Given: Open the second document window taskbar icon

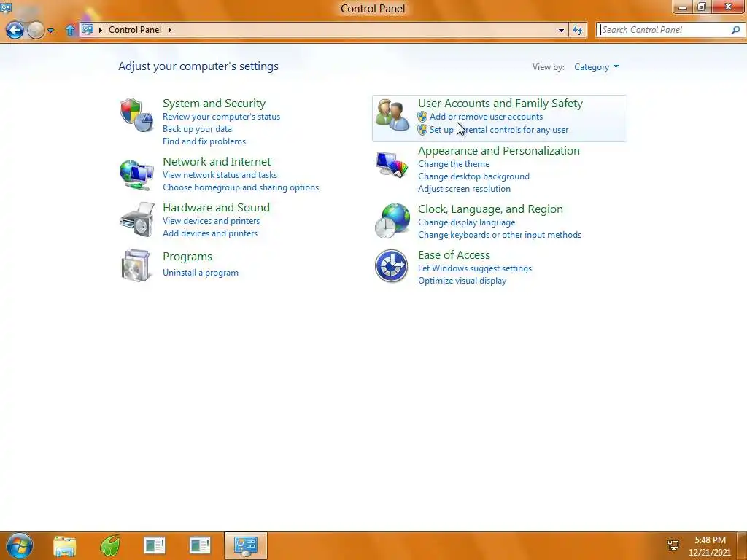Looking at the screenshot, I should (x=200, y=545).
